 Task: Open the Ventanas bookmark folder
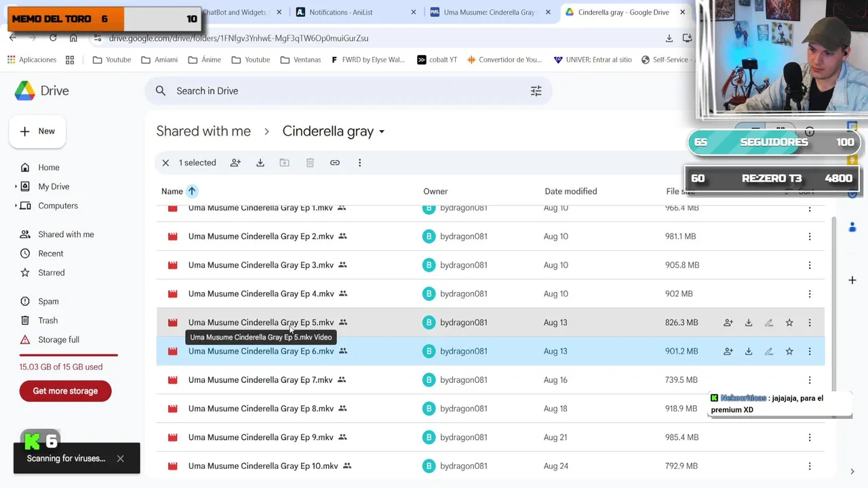click(x=300, y=60)
